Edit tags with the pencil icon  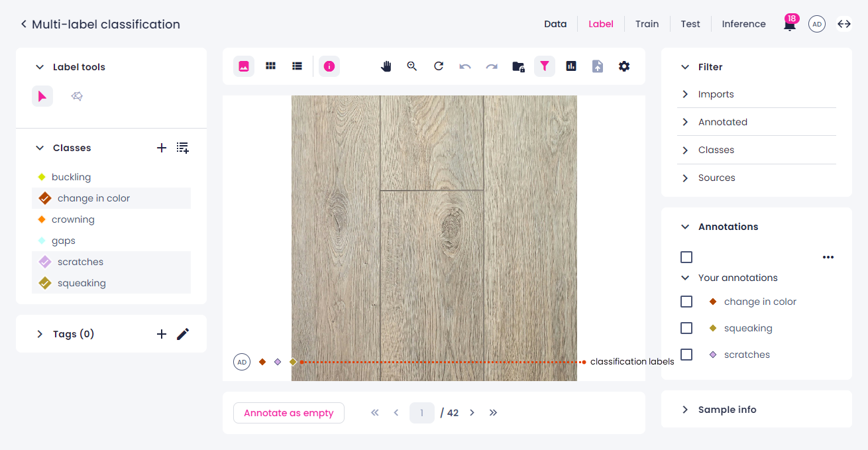[x=183, y=334]
